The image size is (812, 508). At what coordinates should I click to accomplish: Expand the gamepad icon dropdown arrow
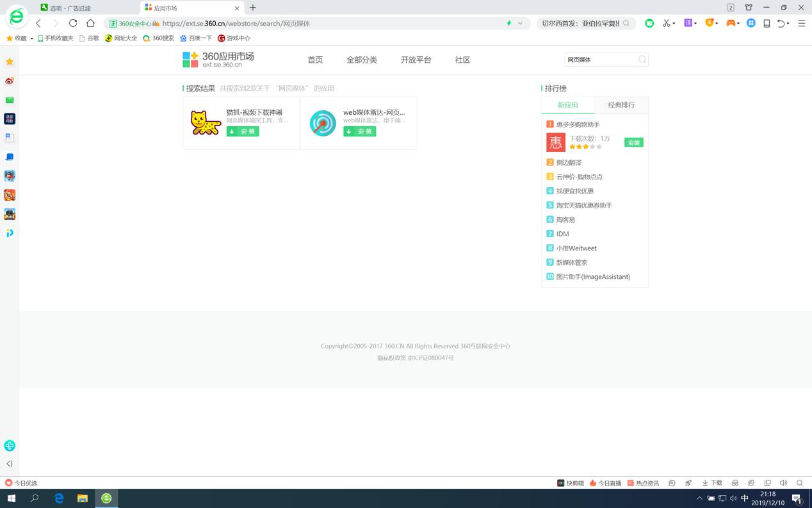pyautogui.click(x=738, y=24)
